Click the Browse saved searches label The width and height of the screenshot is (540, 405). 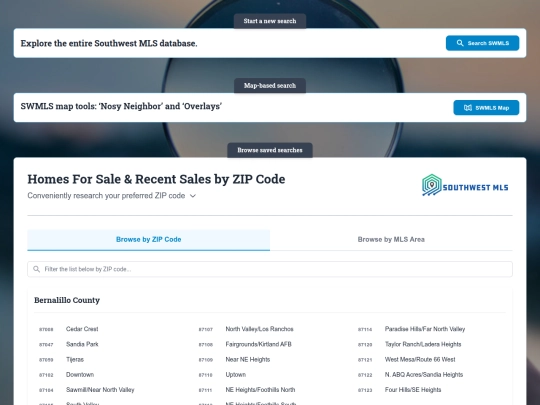click(270, 150)
